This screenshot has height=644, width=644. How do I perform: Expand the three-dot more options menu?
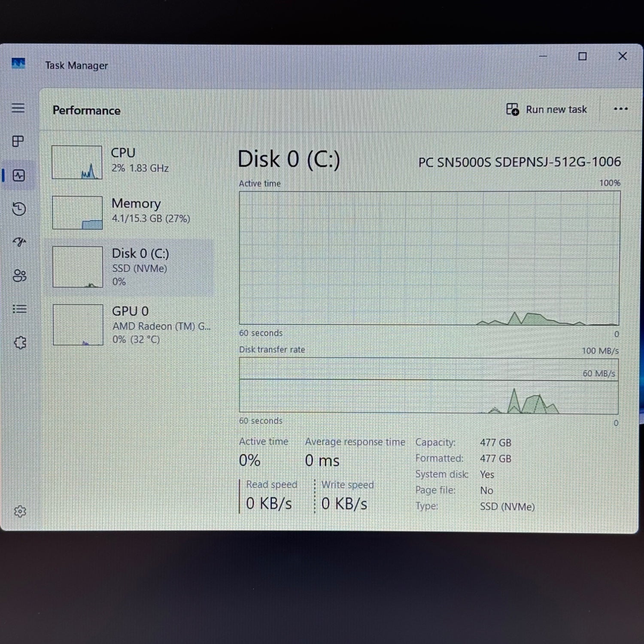coord(621,109)
